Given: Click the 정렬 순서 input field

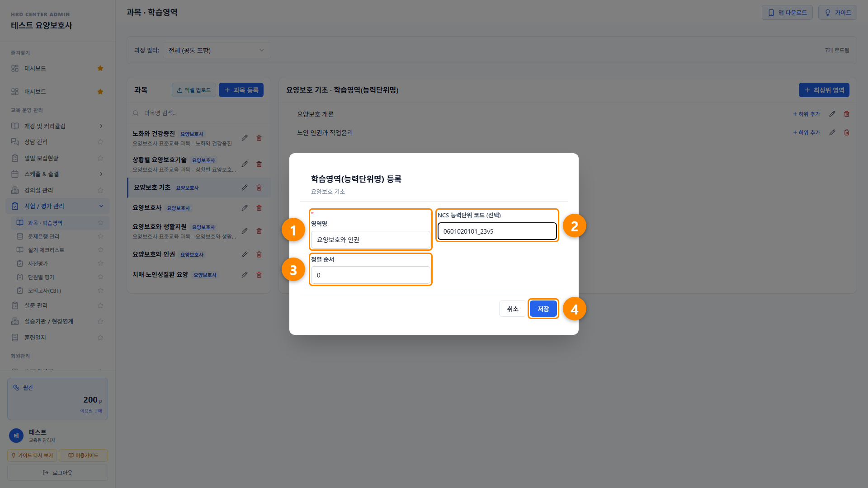Looking at the screenshot, I should coord(370,275).
